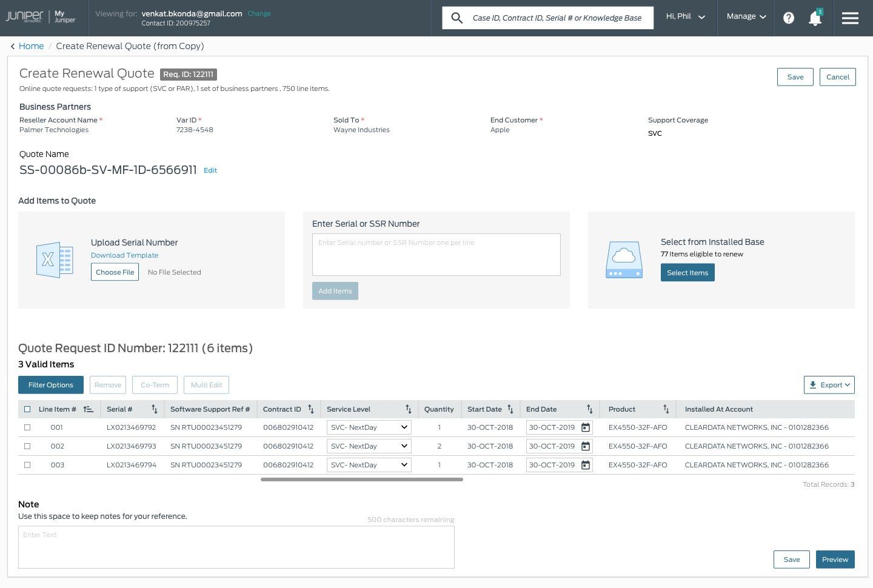Open Service Level dropdown for line 002
The width and height of the screenshot is (873, 588).
tap(369, 446)
